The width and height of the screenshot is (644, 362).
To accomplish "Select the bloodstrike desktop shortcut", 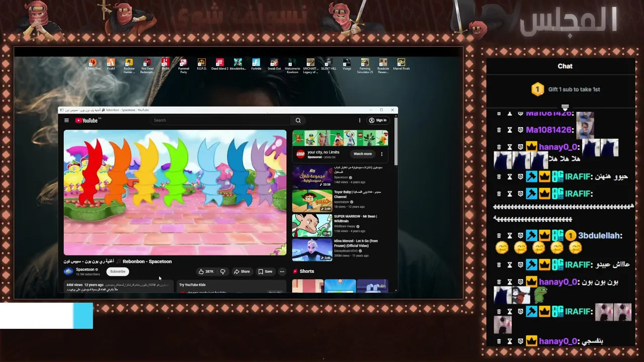I will pyautogui.click(x=237, y=64).
